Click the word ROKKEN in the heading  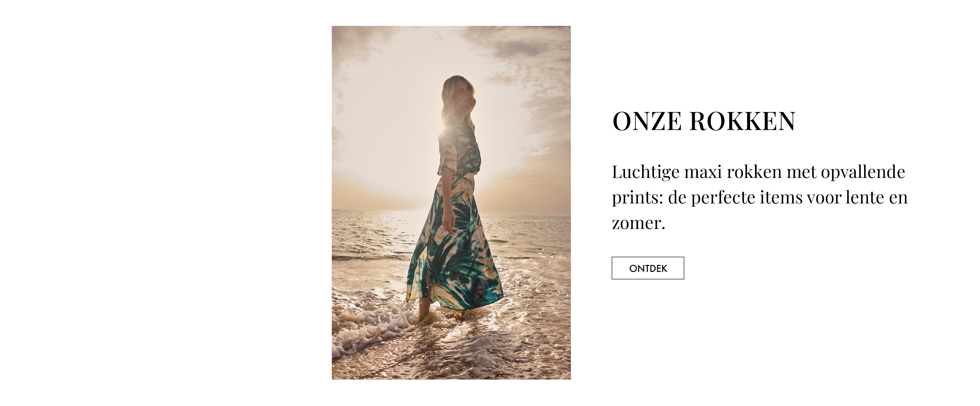[742, 121]
